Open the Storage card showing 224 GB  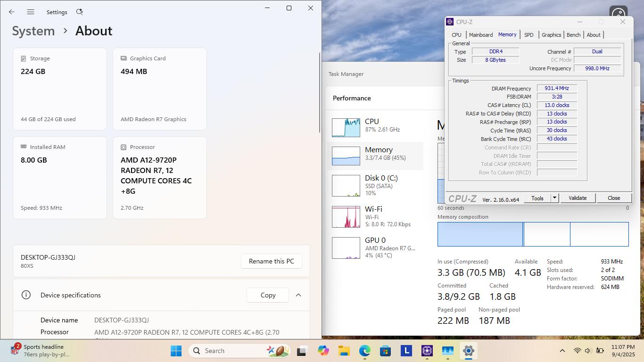60,89
